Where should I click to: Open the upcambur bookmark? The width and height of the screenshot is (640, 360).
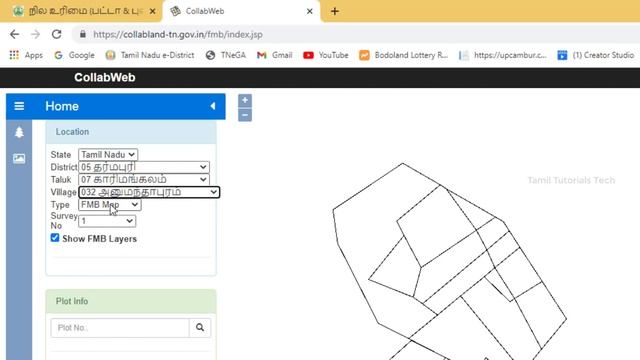pos(503,55)
